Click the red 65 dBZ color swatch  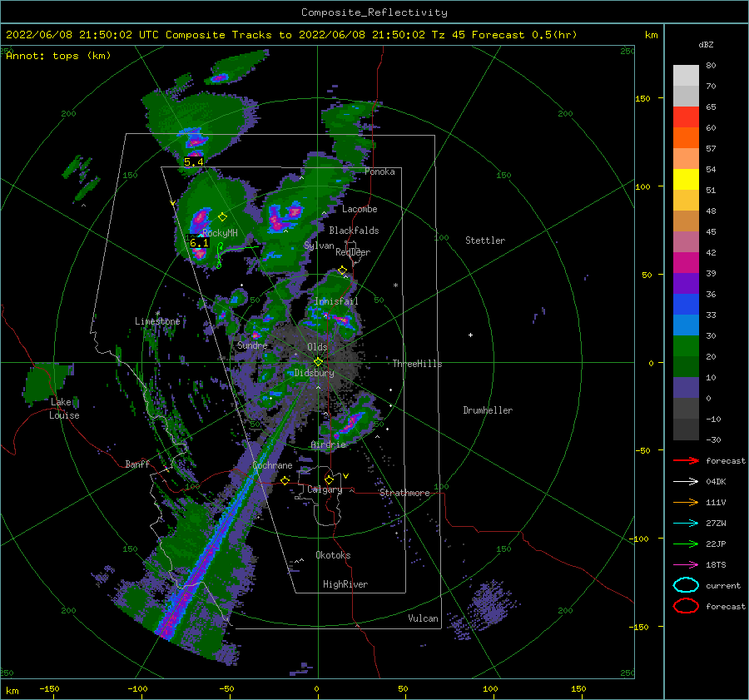[x=686, y=117]
